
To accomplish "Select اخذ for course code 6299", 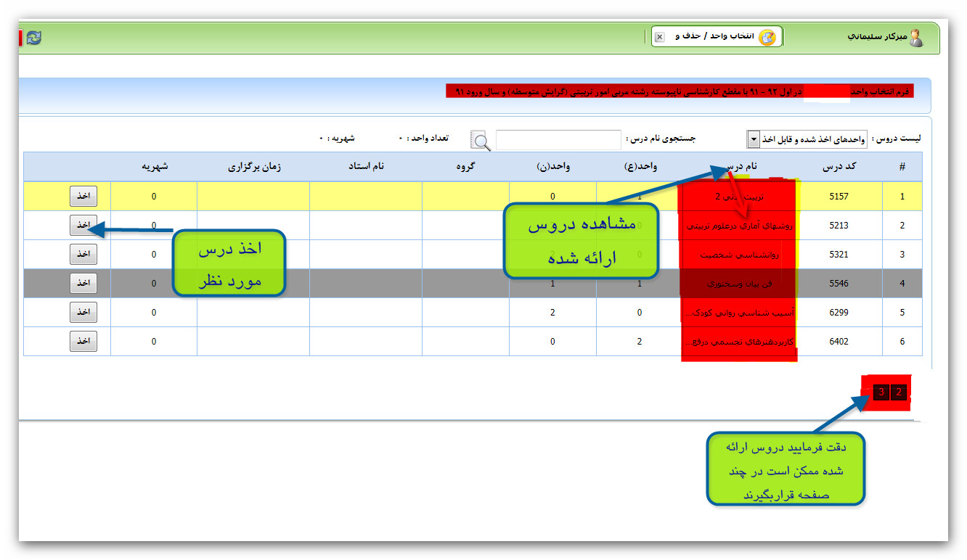I will 83,312.
